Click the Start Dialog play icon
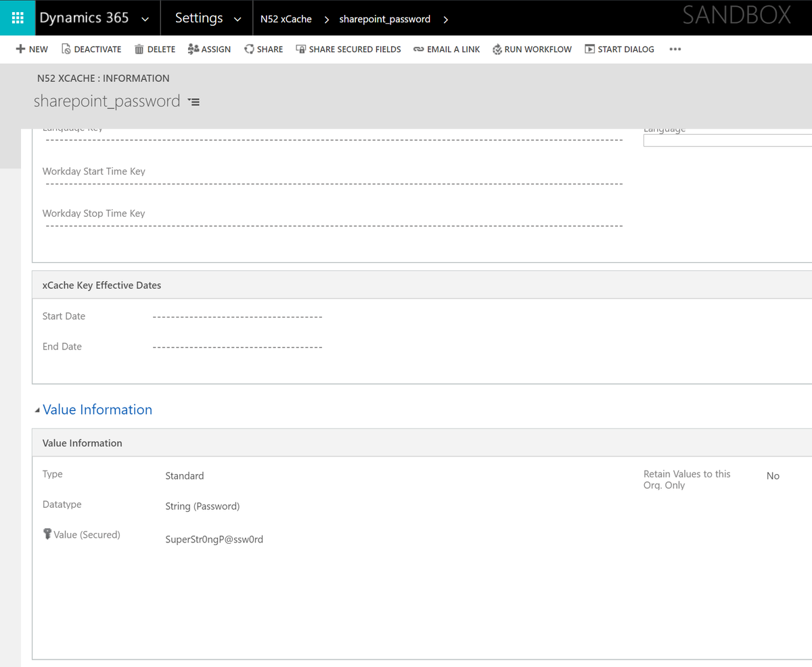The image size is (812, 667). click(x=589, y=49)
